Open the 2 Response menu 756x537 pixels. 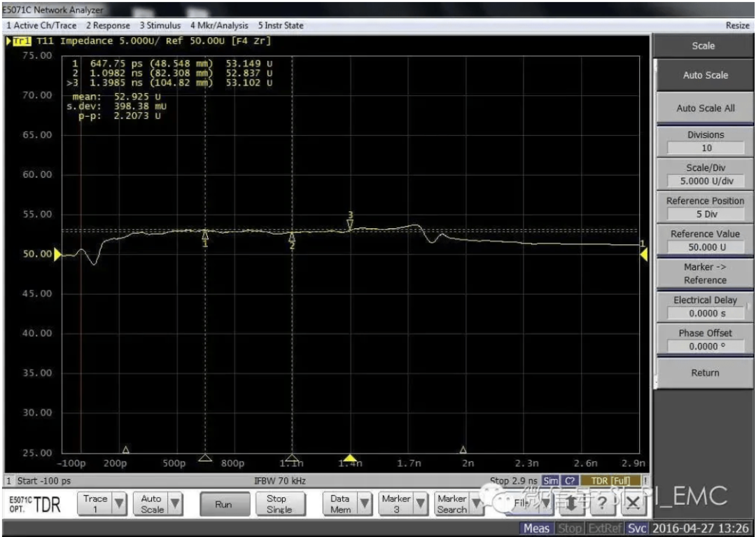tap(108, 25)
